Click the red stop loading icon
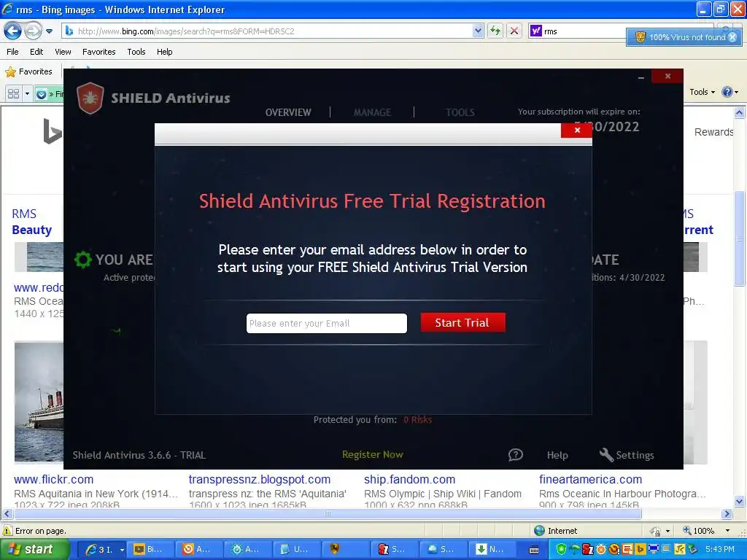Screen dimensions: 747x560 tap(514, 31)
